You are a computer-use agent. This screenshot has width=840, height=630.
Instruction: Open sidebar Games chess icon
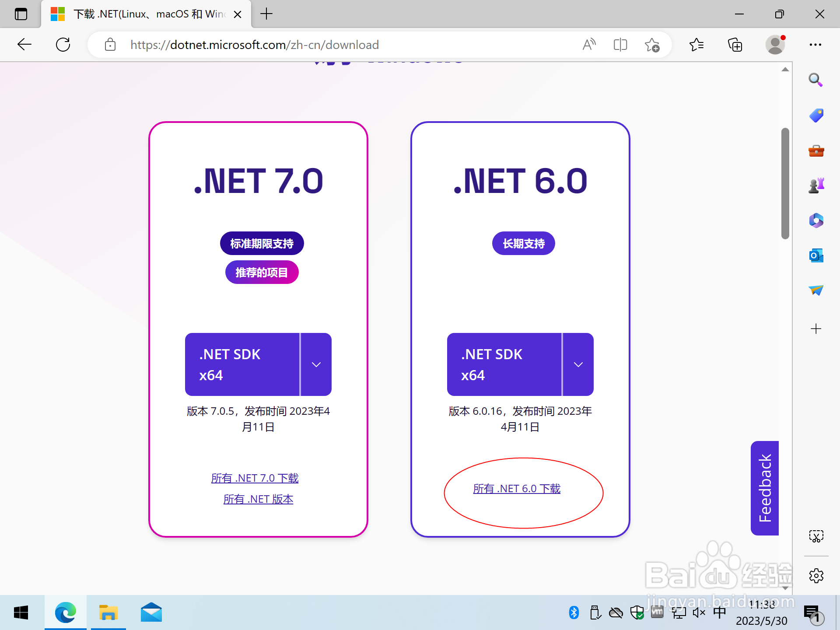pos(816,185)
